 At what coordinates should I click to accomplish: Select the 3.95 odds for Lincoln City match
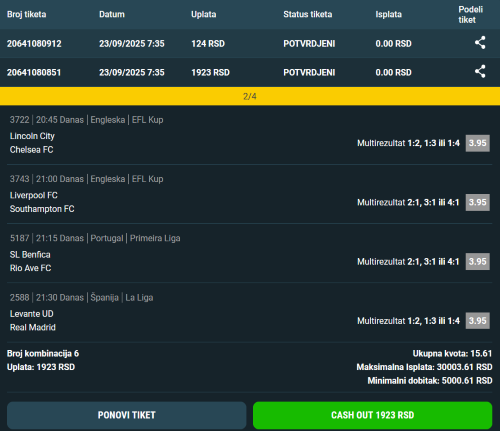[477, 143]
